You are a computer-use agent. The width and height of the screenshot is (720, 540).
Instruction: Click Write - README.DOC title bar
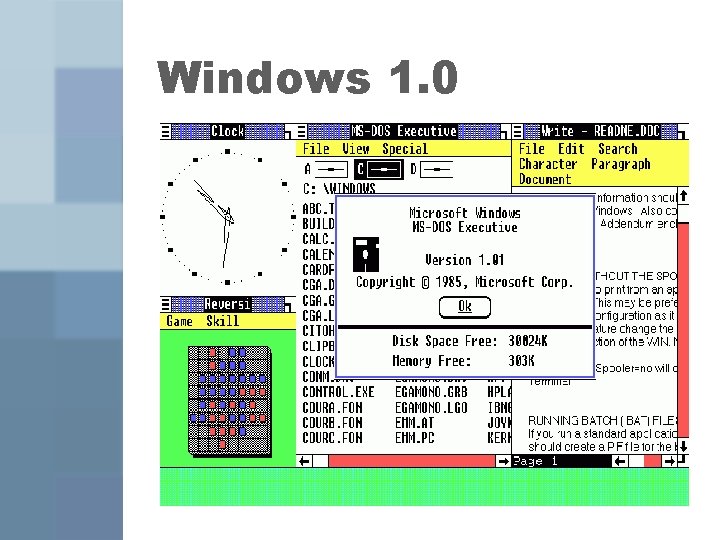[600, 132]
